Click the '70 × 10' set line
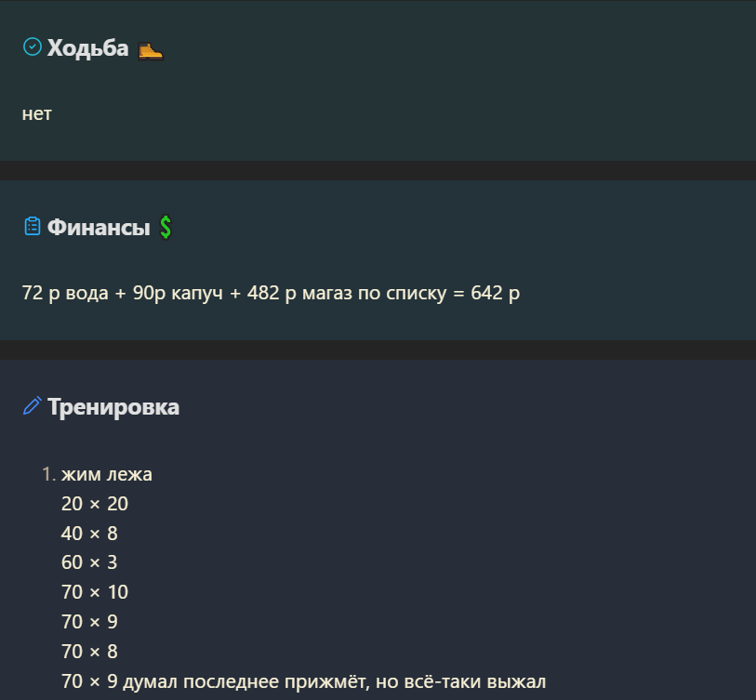This screenshot has height=700, width=756. (x=95, y=592)
